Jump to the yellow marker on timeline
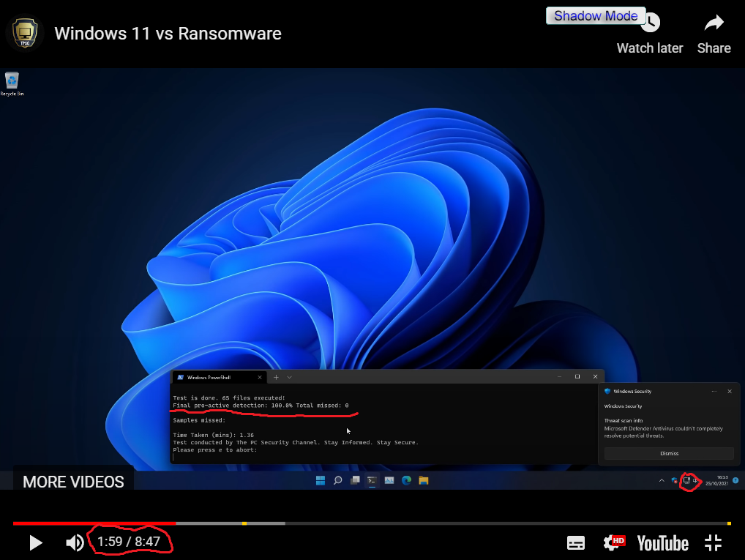 tap(244, 523)
